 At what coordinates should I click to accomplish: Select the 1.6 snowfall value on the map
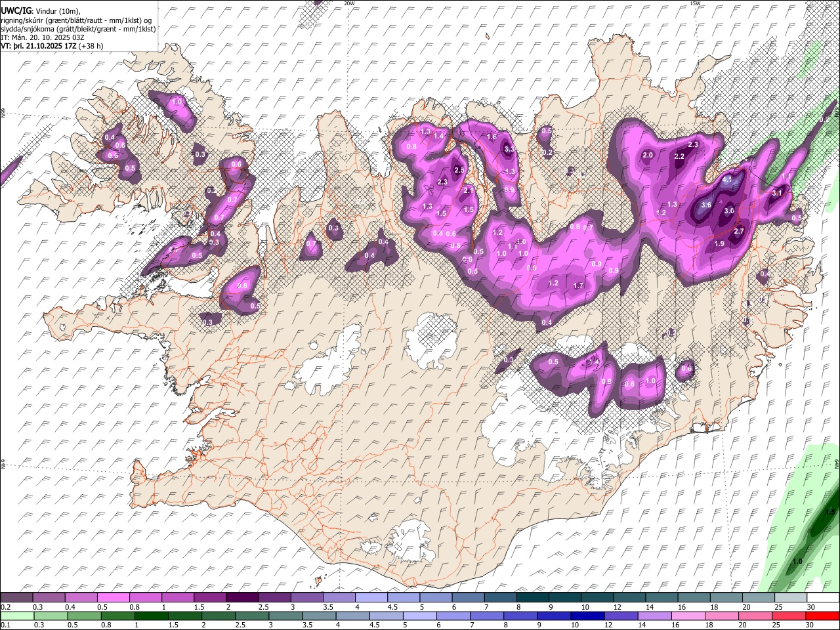pos(492,136)
